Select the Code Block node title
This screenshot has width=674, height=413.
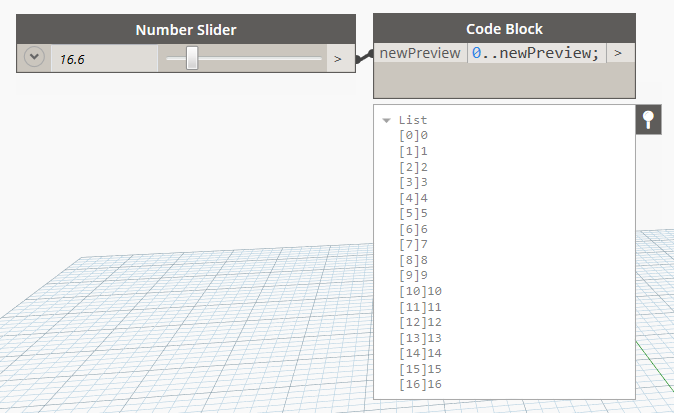[x=504, y=29]
